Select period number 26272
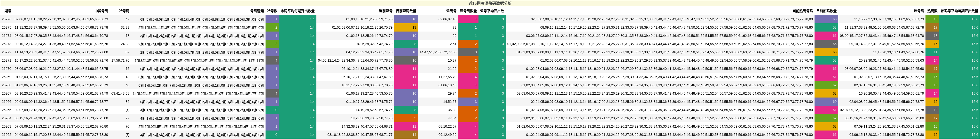The height and width of the screenshot is (139, 980). click(7, 52)
